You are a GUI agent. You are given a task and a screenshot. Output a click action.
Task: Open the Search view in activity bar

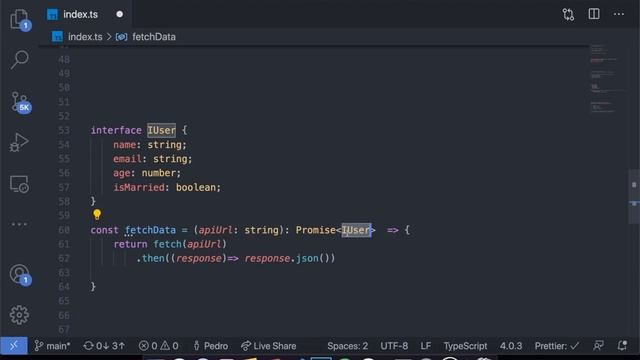19,60
